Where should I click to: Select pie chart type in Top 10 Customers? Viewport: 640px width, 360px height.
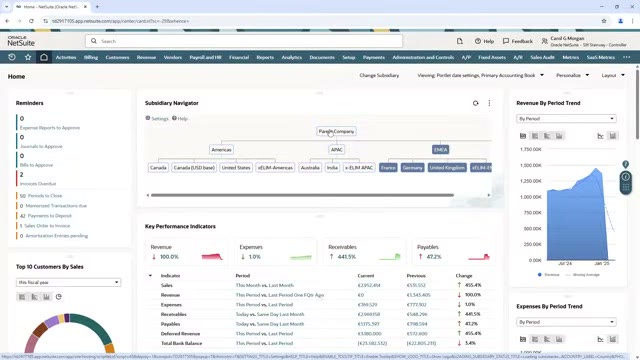pos(59,297)
